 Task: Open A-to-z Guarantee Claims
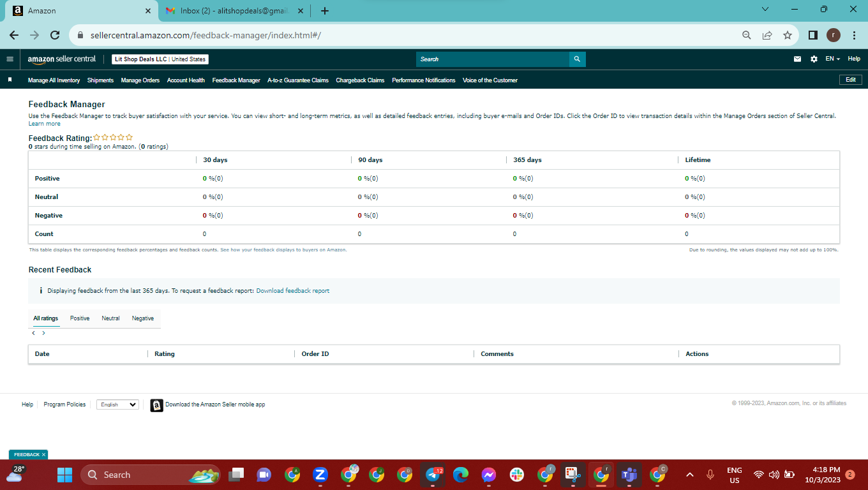click(x=298, y=80)
